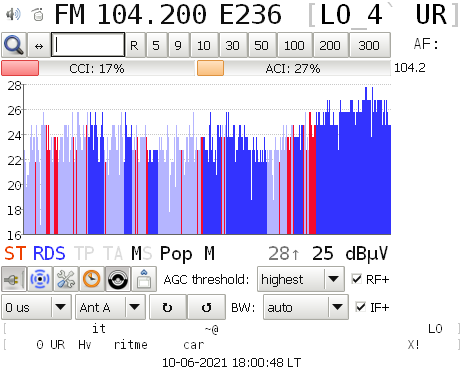The image size is (463, 371).
Task: Click the date and time status text
Action: pyautogui.click(x=231, y=362)
